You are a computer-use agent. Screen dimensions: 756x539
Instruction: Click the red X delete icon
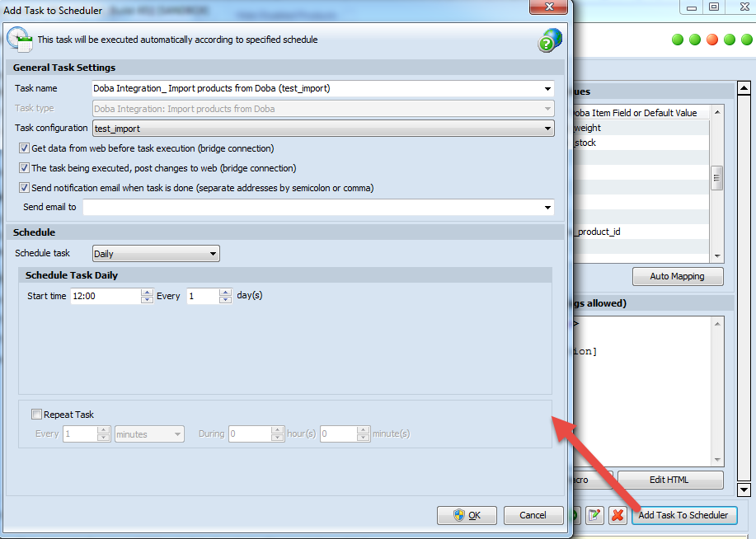(617, 515)
